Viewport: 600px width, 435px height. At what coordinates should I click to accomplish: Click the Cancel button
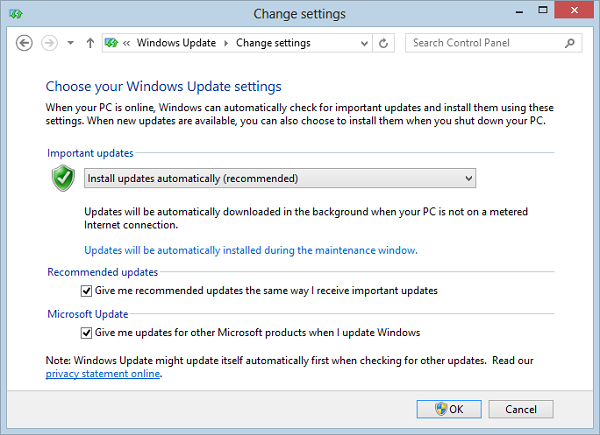click(521, 409)
